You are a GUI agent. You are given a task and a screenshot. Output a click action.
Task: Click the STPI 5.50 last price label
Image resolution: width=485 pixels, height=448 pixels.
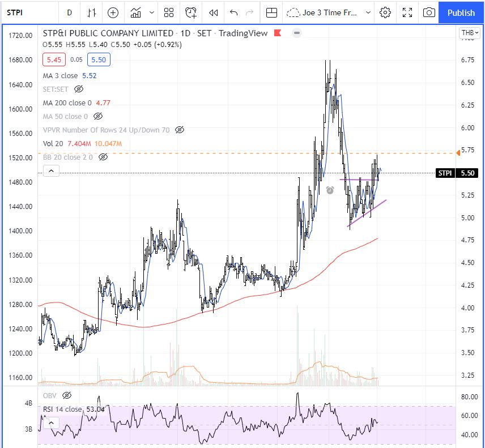click(457, 173)
